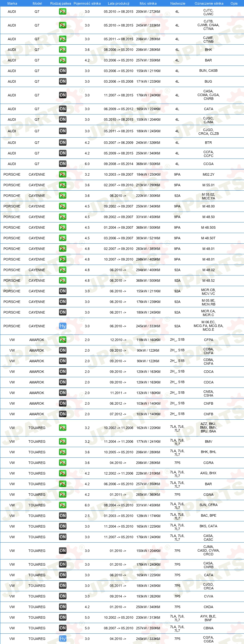The width and height of the screenshot is (244, 644).
Task: Click the diesel ON icon in the Q7 BUG row
Action: (x=63, y=81)
